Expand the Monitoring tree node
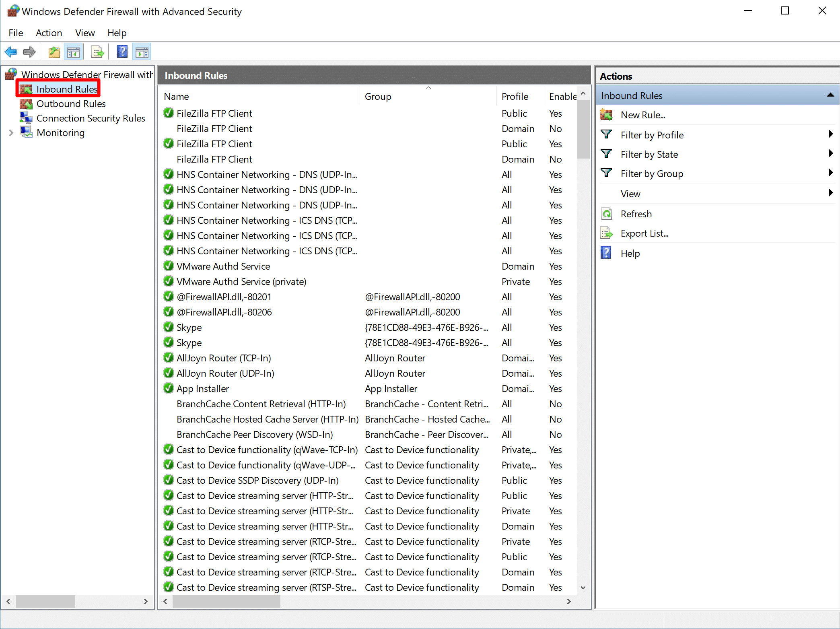Viewport: 840px width, 629px height. pyautogui.click(x=11, y=133)
